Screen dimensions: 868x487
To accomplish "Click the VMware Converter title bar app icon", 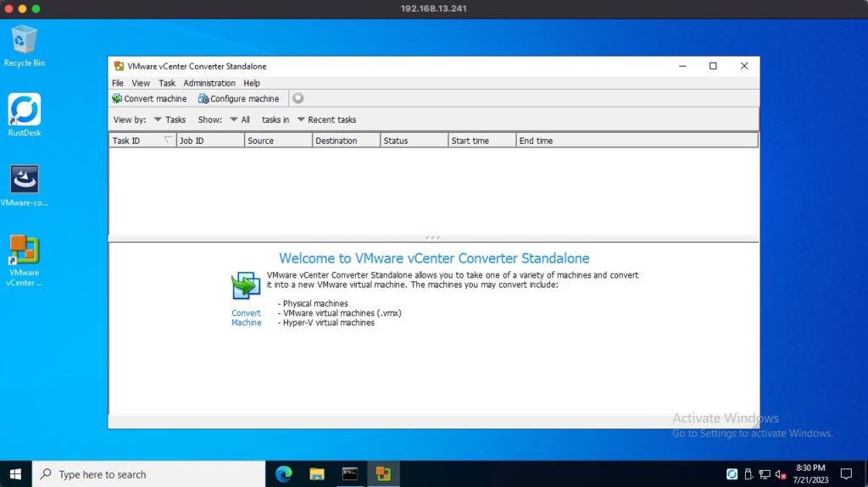I will coord(119,66).
